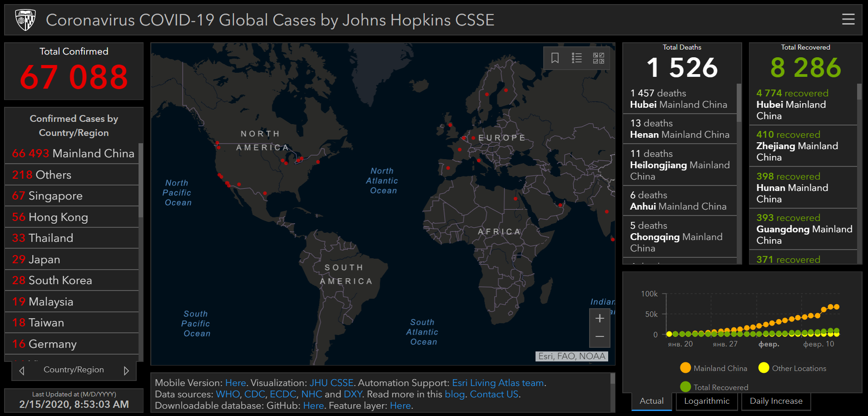Image resolution: width=868 pixels, height=416 pixels.
Task: Click the Esri, FAO, NOAA attribution
Action: pyautogui.click(x=571, y=356)
